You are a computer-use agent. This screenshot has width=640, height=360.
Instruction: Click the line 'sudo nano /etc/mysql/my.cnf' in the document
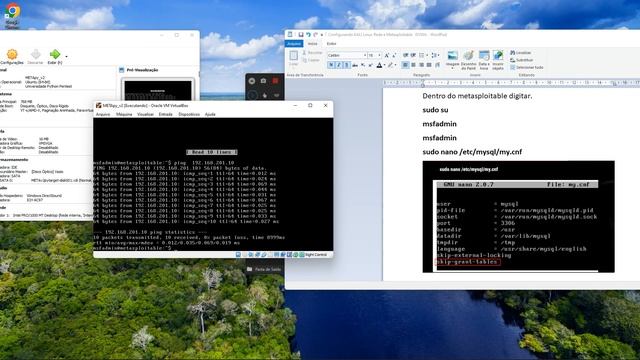coord(472,152)
